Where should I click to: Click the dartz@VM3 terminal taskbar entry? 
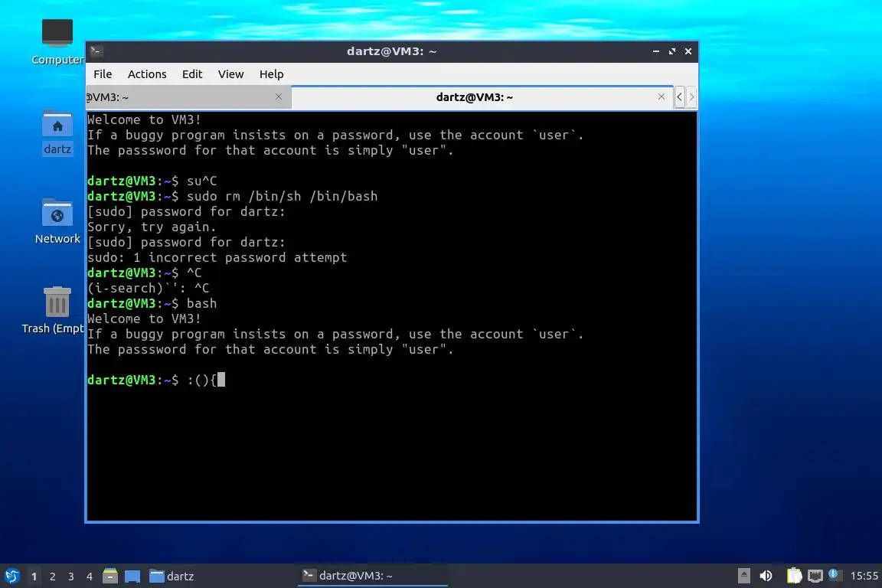click(372, 576)
